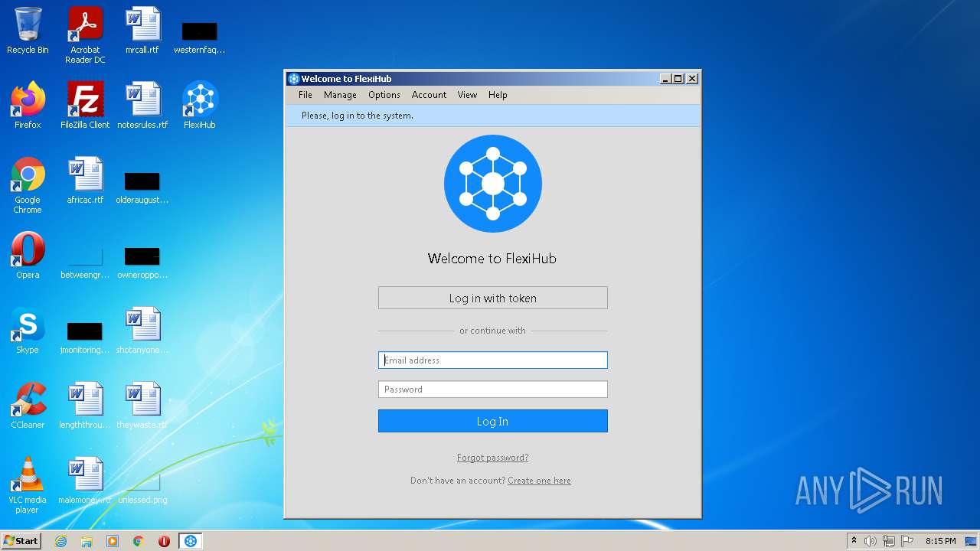Open the FileZilla Client shortcut
Screen dimensions: 980x551
[x=85, y=106]
